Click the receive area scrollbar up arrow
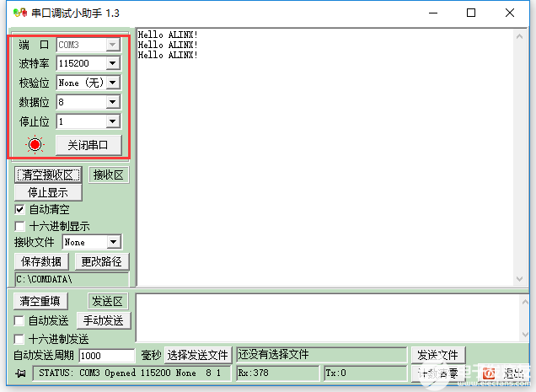The width and height of the screenshot is (536, 392). (x=520, y=36)
